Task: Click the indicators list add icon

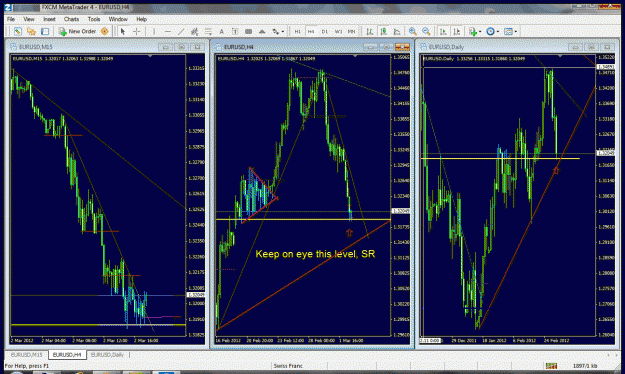Action: [x=473, y=31]
